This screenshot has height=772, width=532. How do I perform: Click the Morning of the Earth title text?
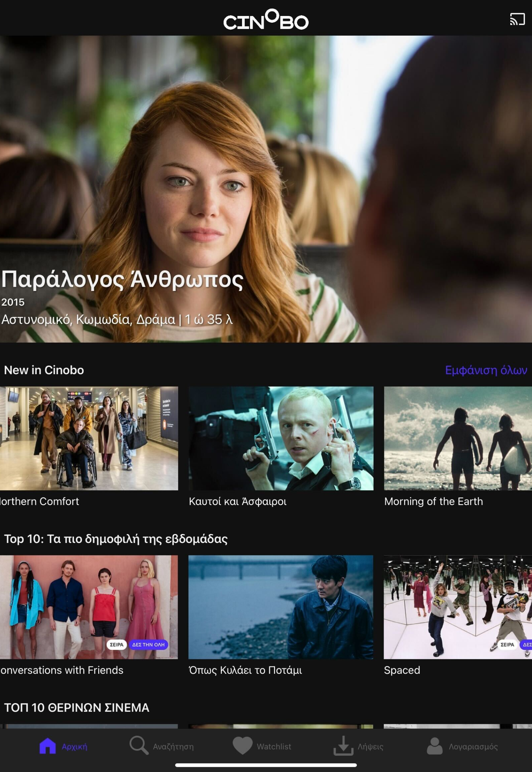[433, 501]
